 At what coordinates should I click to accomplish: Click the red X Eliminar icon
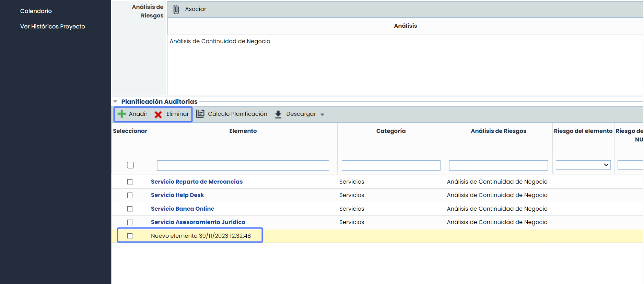158,114
